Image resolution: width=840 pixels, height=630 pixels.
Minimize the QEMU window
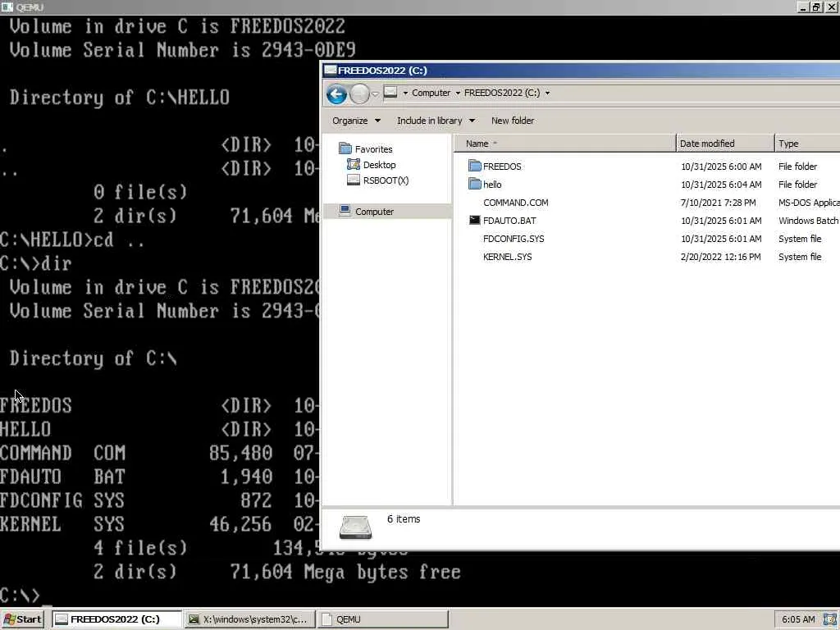click(802, 7)
